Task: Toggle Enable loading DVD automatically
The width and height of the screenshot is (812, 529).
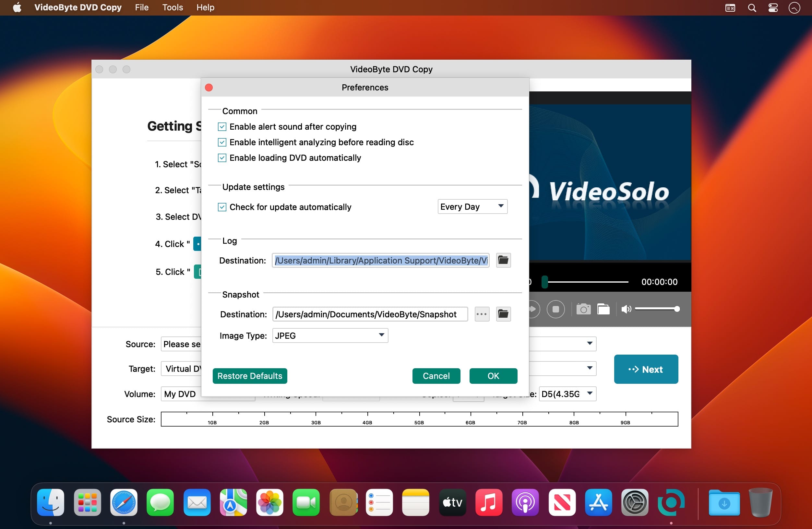Action: [x=222, y=158]
